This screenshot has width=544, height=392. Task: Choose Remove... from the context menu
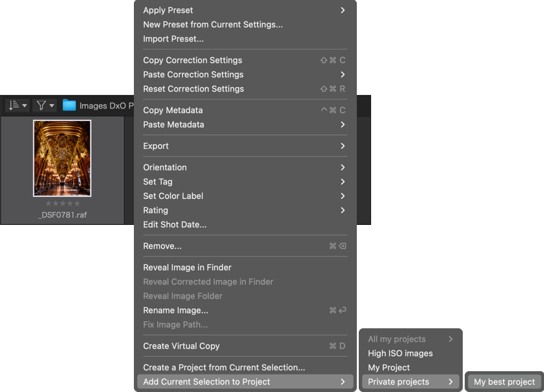245,246
